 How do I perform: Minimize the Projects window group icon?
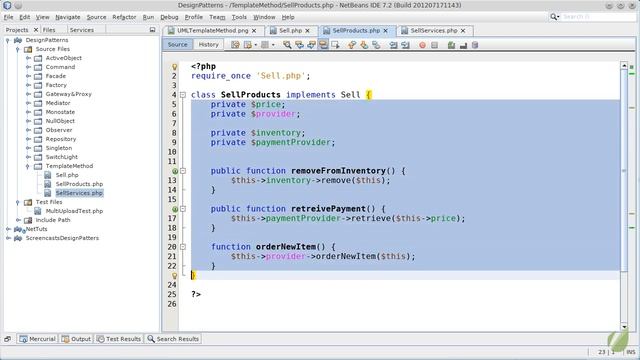[x=152, y=30]
